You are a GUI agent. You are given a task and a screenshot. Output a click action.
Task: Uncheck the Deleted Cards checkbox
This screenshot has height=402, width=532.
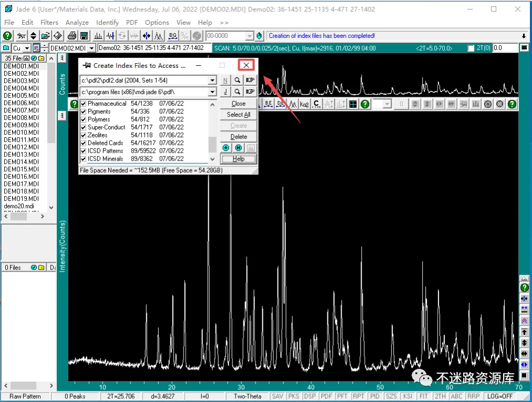(84, 143)
